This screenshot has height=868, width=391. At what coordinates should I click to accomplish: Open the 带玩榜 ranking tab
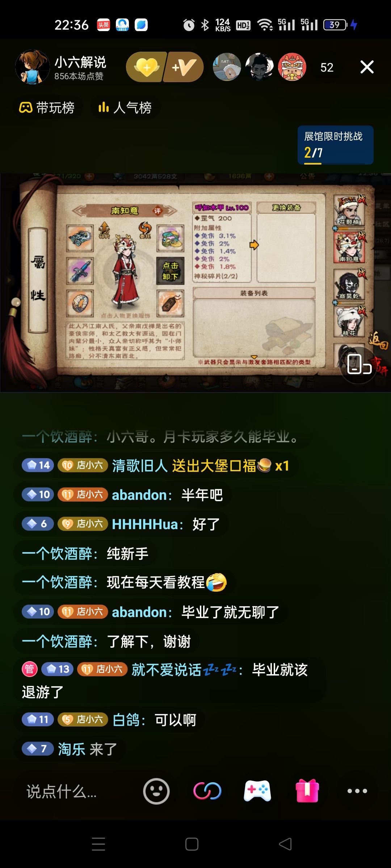point(47,107)
